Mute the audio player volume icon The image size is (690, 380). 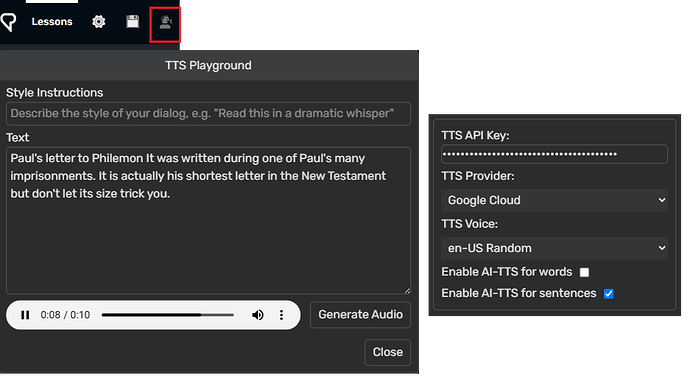258,315
